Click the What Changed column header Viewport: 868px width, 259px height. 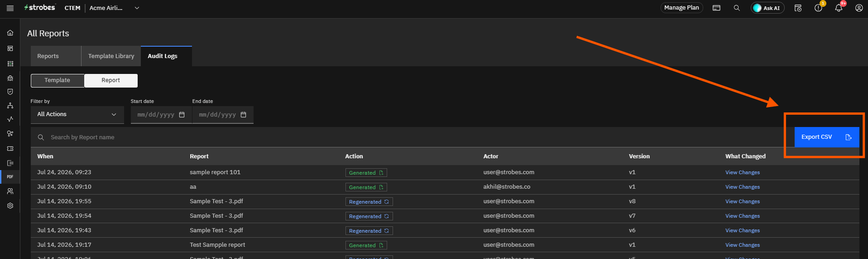coord(745,156)
